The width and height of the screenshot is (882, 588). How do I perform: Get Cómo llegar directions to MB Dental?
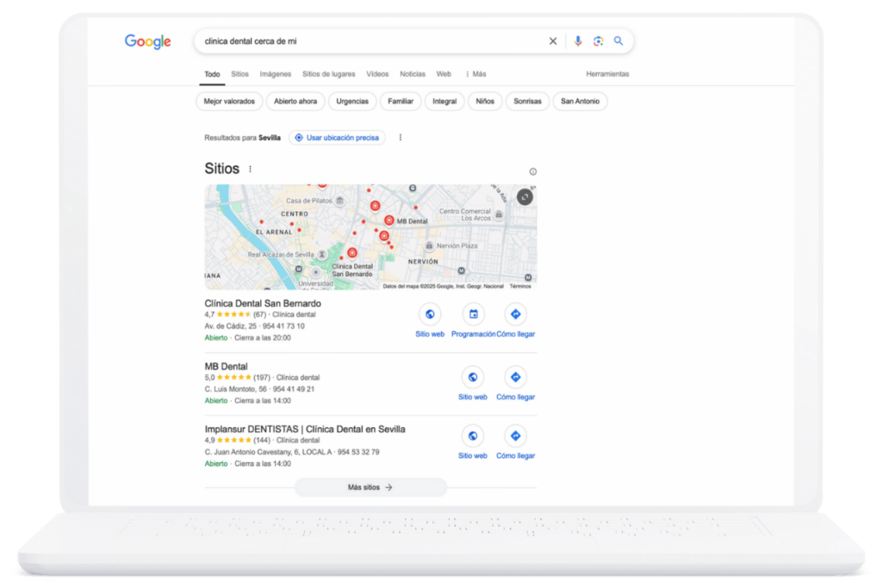(x=515, y=377)
